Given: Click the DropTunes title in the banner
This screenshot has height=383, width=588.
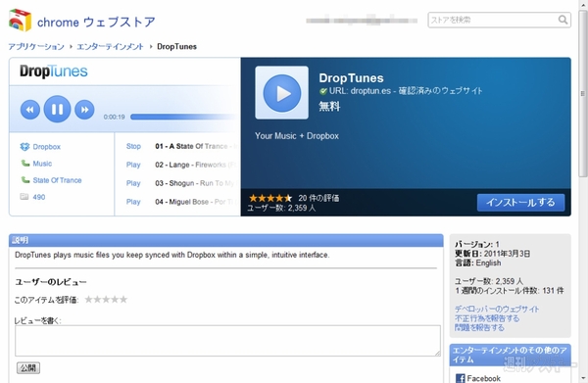Looking at the screenshot, I should click(x=351, y=78).
